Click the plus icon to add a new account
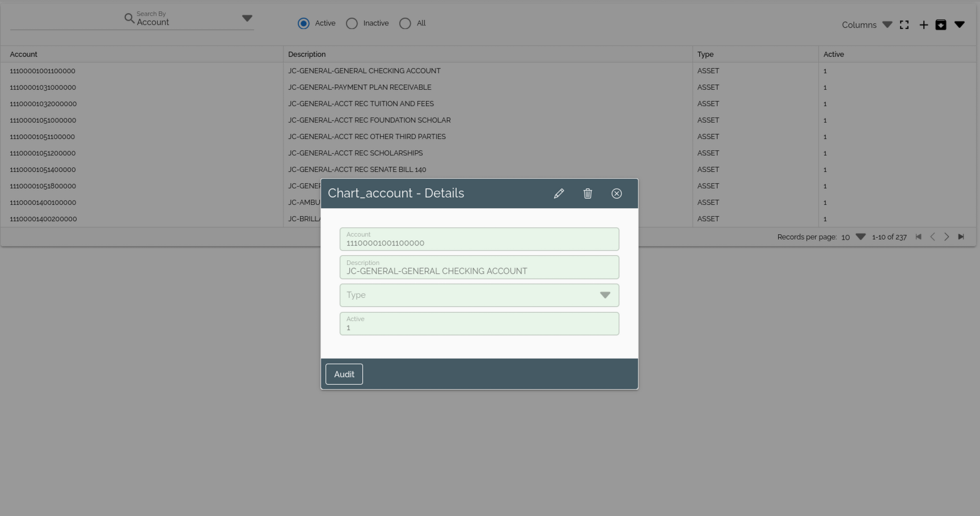This screenshot has height=516, width=980. pyautogui.click(x=923, y=25)
